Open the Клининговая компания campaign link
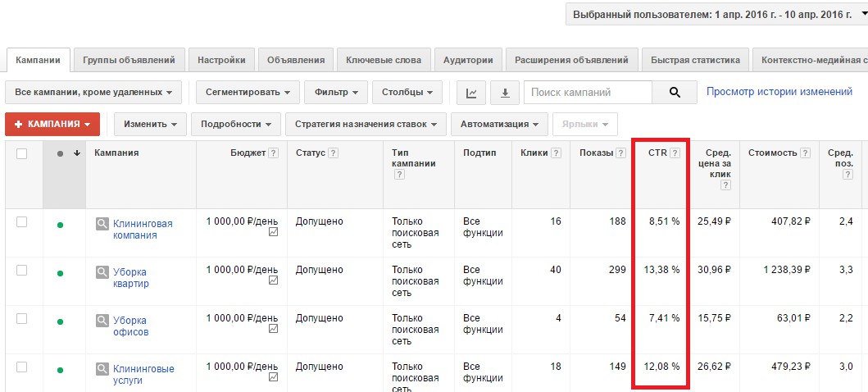 click(x=143, y=230)
